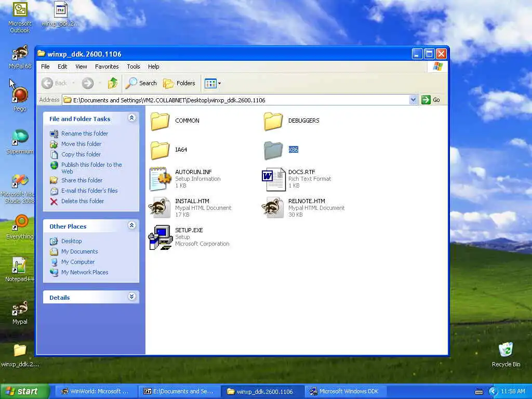
Task: Select the RELNOTE.HTM Mypal document icon
Action: (273, 207)
